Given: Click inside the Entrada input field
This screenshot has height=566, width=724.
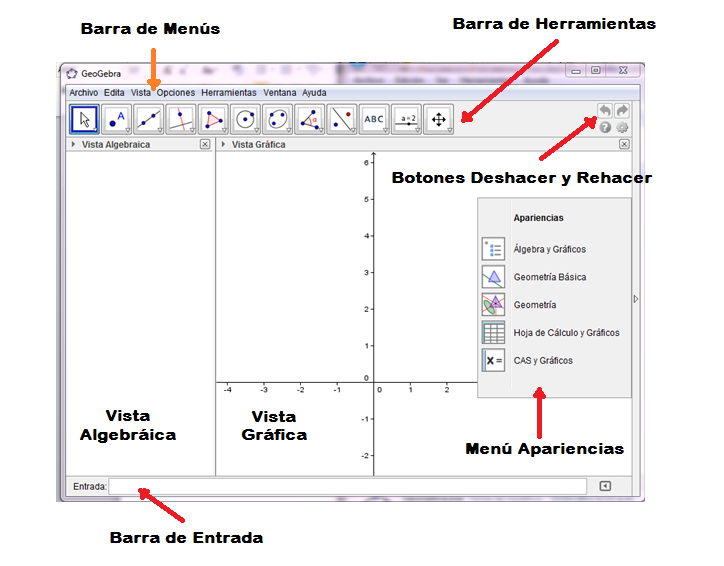Looking at the screenshot, I should click(x=348, y=486).
